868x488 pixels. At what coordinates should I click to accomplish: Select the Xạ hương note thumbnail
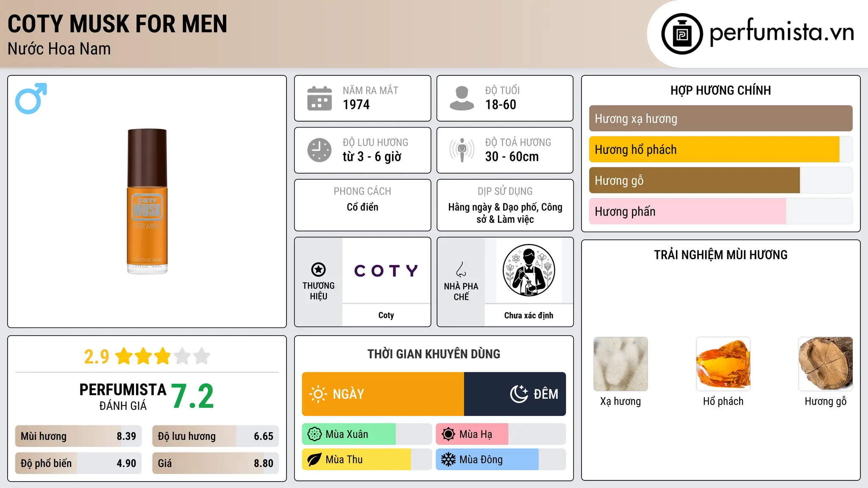coord(620,364)
